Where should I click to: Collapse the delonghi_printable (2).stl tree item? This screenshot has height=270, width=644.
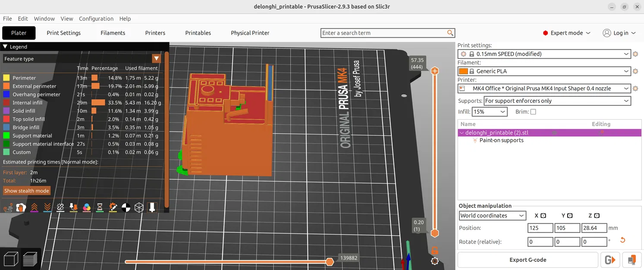click(x=462, y=133)
